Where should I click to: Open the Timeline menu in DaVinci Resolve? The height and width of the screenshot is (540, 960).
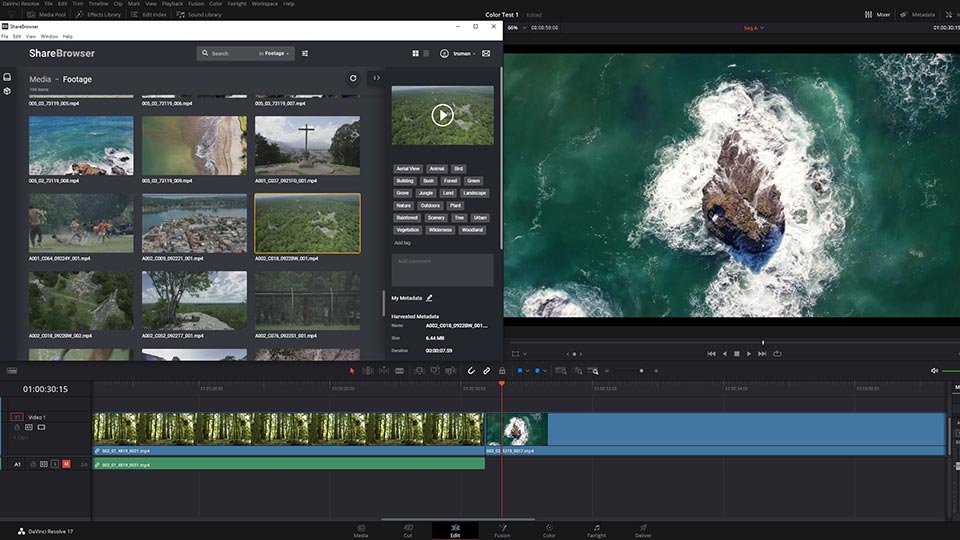coord(98,4)
